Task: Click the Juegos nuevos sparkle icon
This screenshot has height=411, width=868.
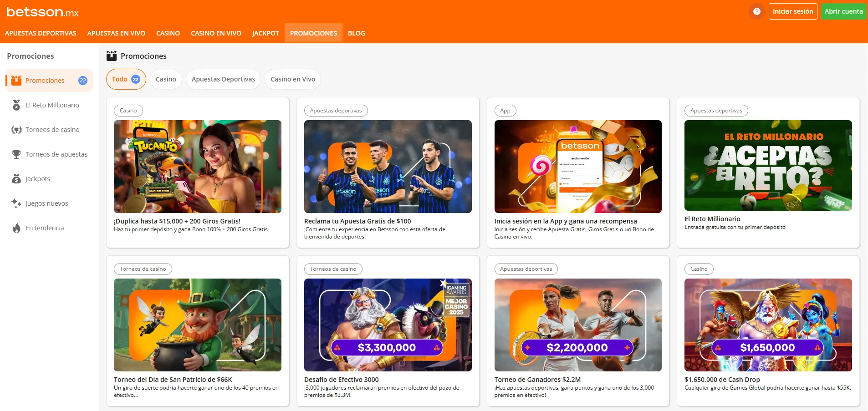Action: tap(16, 203)
